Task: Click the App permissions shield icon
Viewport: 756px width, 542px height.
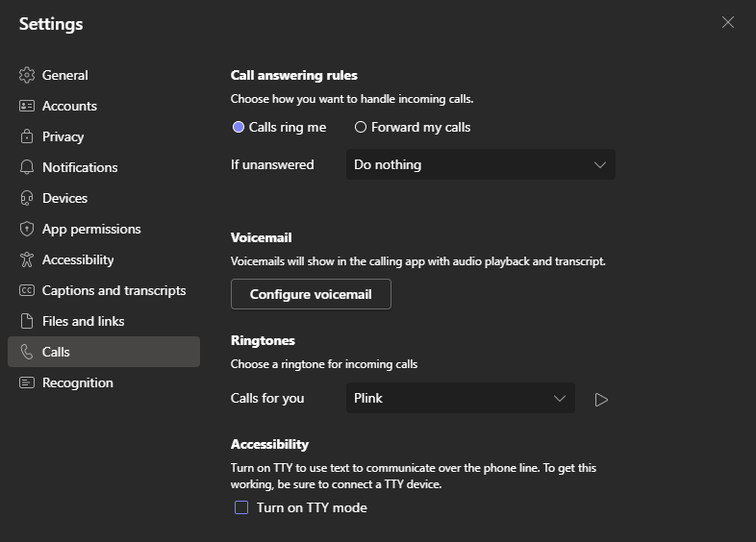Action: click(27, 229)
